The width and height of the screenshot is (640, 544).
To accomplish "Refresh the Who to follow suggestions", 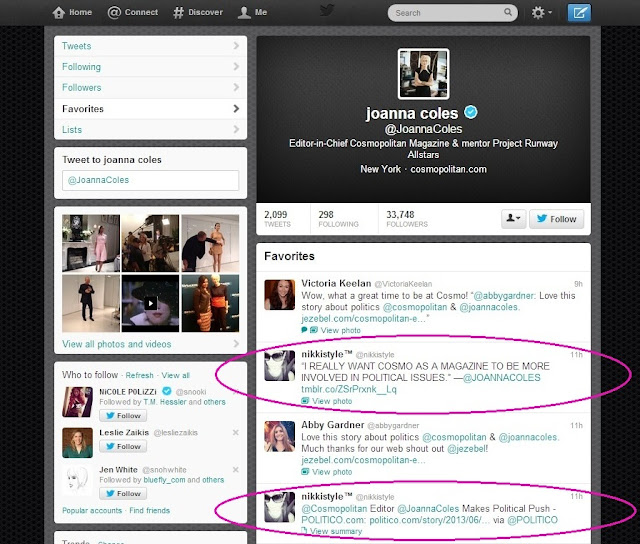I will pyautogui.click(x=140, y=375).
